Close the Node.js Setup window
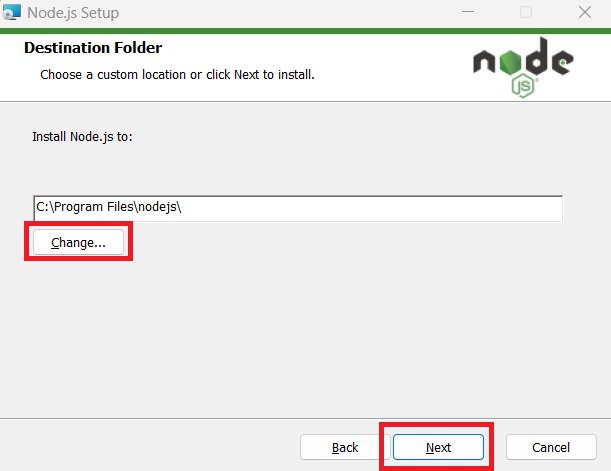Screen dimensions: 611x471 pos(585,12)
